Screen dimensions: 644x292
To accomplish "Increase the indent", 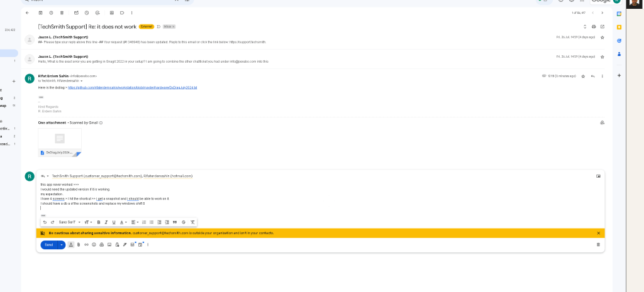I will pyautogui.click(x=167, y=222).
